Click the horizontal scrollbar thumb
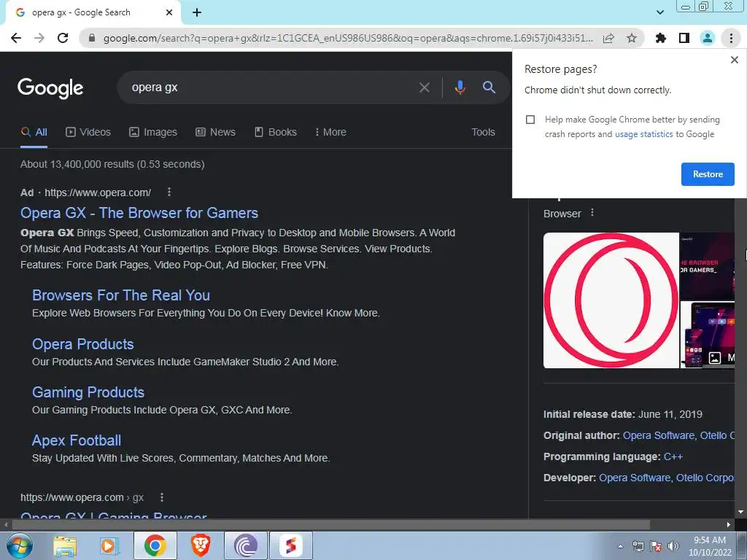This screenshot has width=747, height=560. (330, 524)
